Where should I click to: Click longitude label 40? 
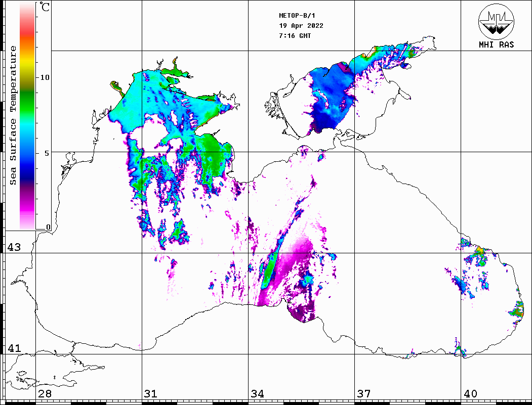470,393
